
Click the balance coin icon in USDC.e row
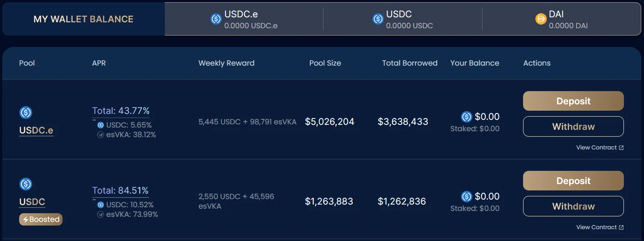[x=466, y=117]
